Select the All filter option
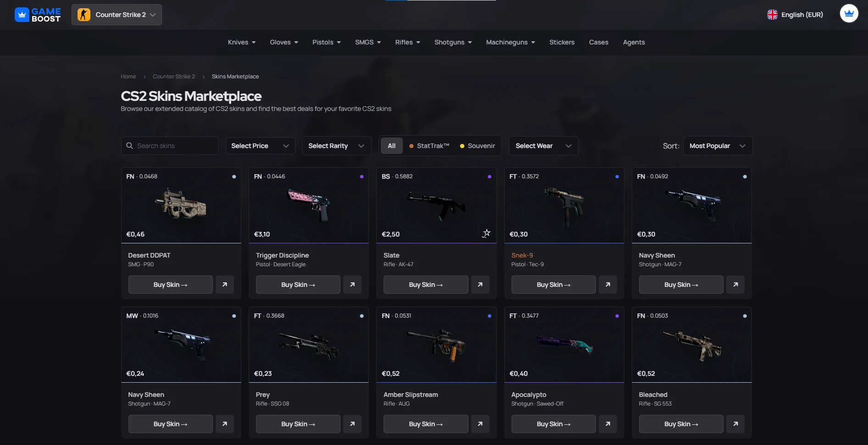868x445 pixels. [391, 146]
